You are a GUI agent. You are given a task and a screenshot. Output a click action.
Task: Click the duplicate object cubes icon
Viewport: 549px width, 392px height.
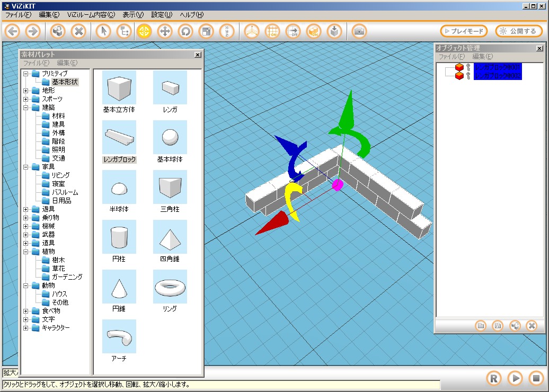[58, 31]
